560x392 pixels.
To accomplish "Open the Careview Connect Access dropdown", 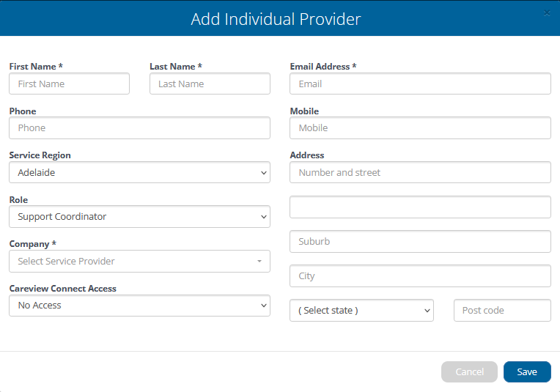I will click(x=139, y=306).
